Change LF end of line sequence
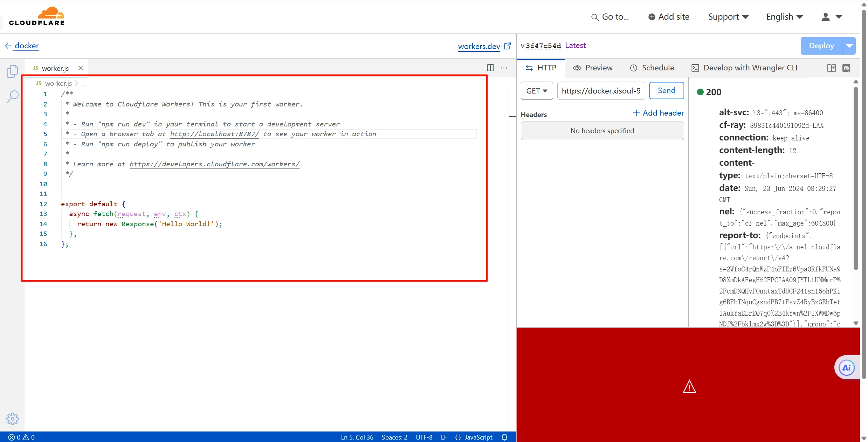868x442 pixels. pyautogui.click(x=444, y=437)
